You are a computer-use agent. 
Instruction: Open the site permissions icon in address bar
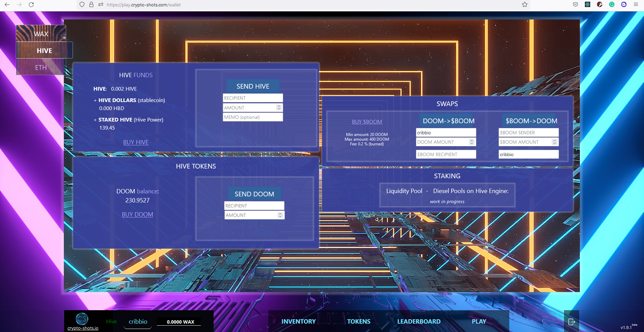point(100,5)
